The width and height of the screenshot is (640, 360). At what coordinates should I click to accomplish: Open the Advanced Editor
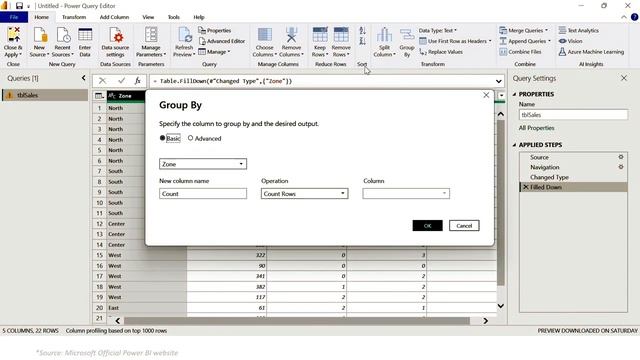(x=222, y=41)
